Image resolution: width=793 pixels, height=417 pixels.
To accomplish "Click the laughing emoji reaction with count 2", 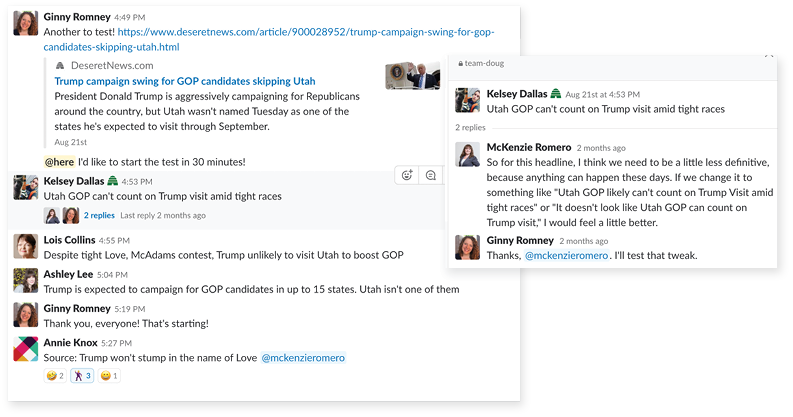I will 55,376.
